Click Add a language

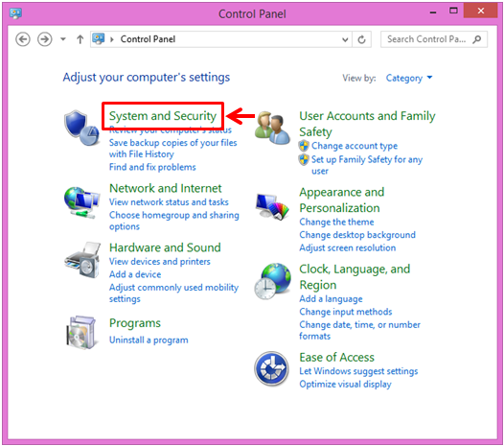pyautogui.click(x=331, y=299)
